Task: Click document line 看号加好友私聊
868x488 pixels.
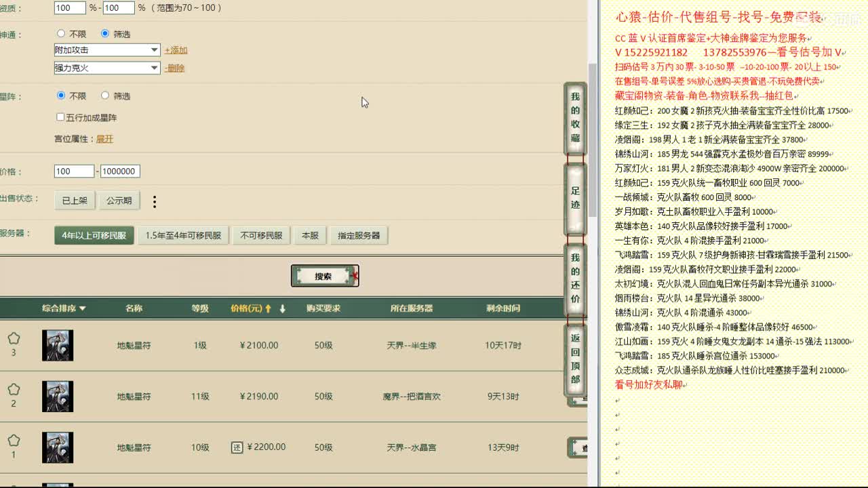Action: coord(649,384)
